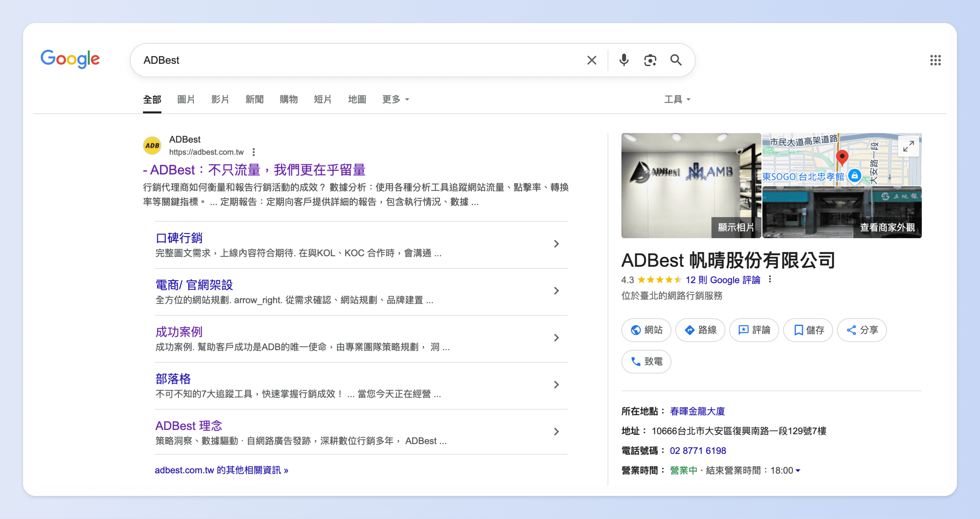Save the business with the 儲存 button
This screenshot has height=519, width=980.
click(x=808, y=330)
